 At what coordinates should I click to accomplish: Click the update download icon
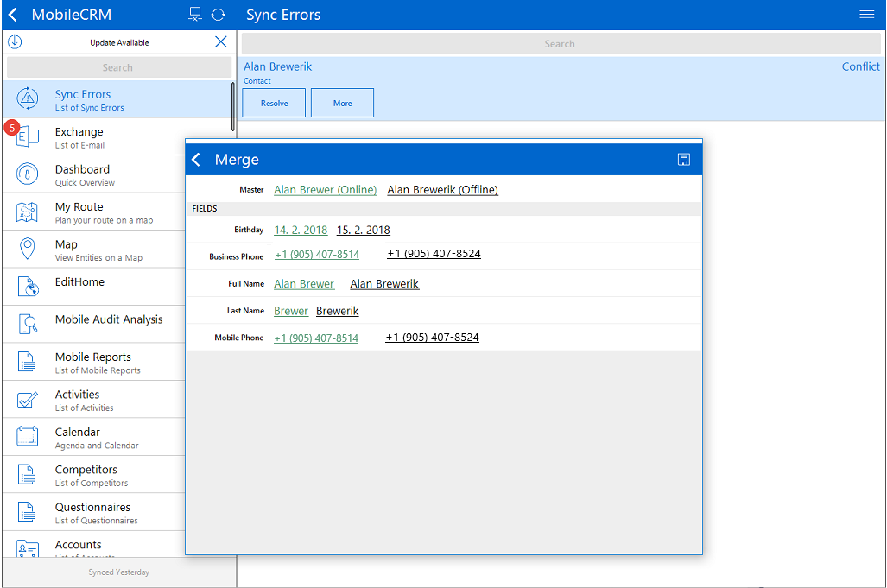coord(15,41)
